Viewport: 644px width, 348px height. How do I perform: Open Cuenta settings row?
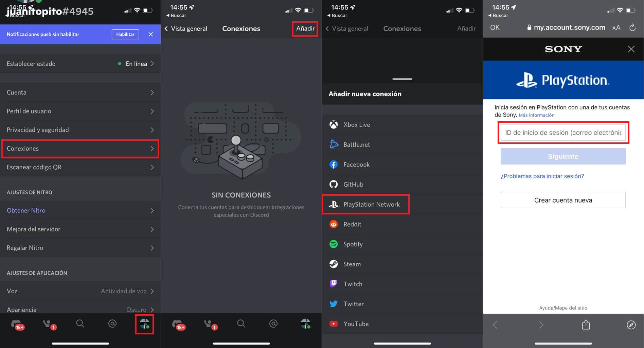80,92
